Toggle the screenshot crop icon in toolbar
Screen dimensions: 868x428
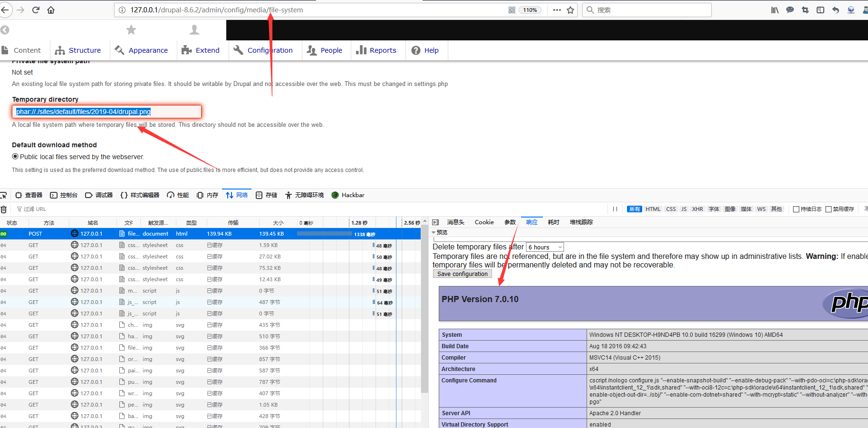coord(805,10)
